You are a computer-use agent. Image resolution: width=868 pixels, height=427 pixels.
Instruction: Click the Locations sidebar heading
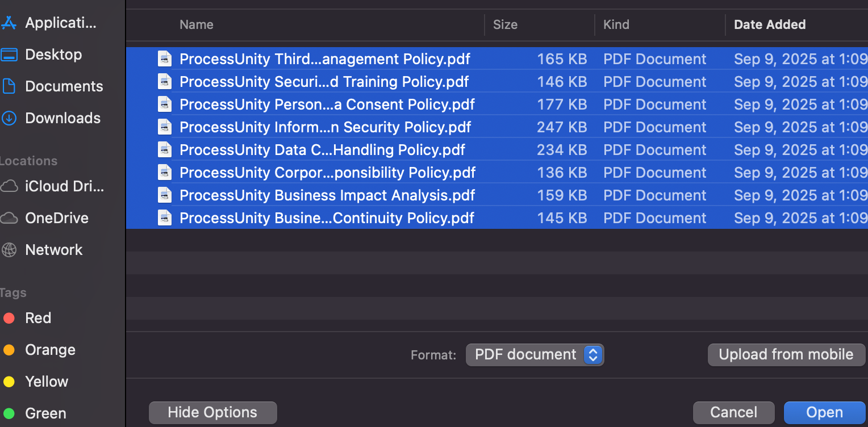[28, 161]
